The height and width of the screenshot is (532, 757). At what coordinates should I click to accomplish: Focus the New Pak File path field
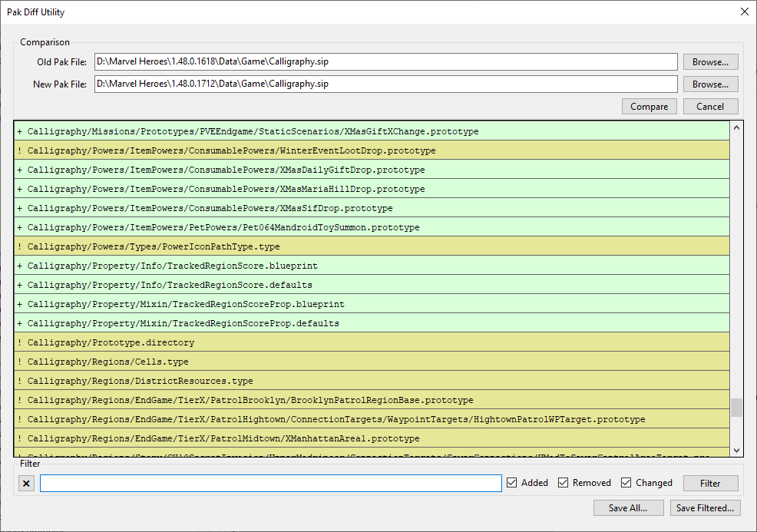[386, 84]
